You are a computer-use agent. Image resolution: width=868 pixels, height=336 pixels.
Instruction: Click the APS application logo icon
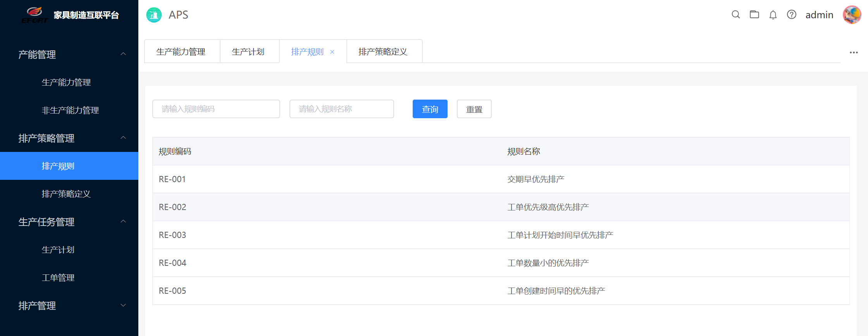coord(154,15)
